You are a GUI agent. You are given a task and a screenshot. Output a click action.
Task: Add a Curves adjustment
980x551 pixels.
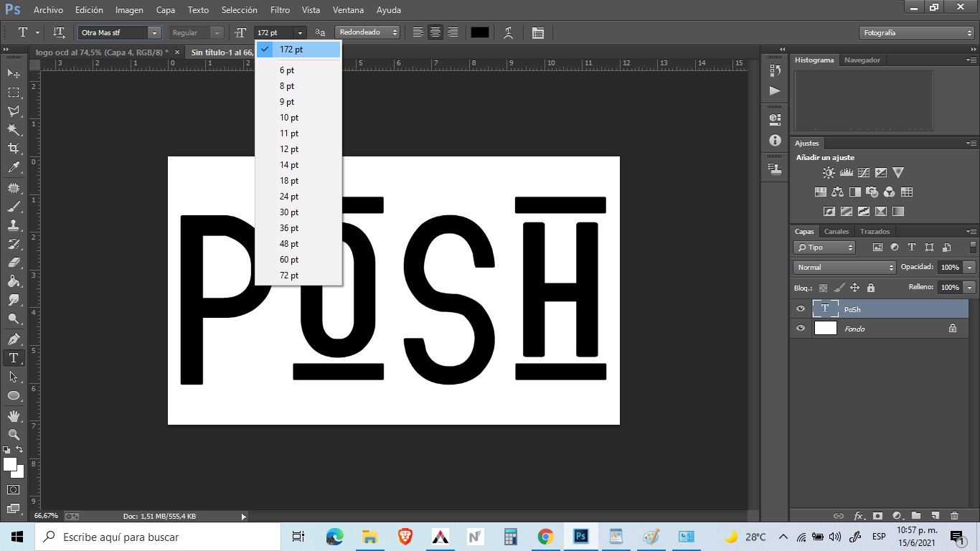pos(864,173)
